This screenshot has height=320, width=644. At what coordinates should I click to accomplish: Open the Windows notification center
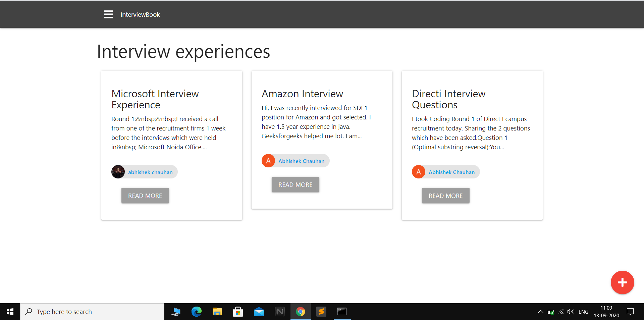coord(630,312)
